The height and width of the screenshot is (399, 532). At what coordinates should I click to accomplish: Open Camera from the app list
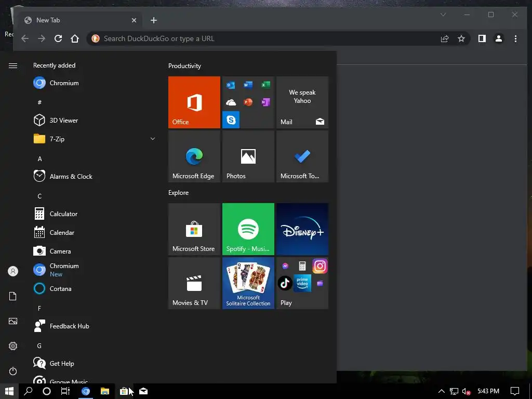coord(95,251)
